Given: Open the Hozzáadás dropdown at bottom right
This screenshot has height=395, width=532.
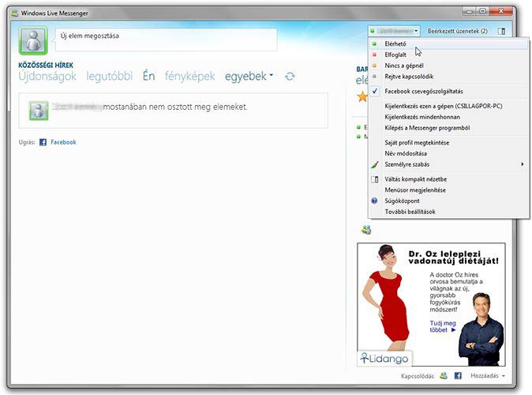Looking at the screenshot, I should tap(487, 375).
